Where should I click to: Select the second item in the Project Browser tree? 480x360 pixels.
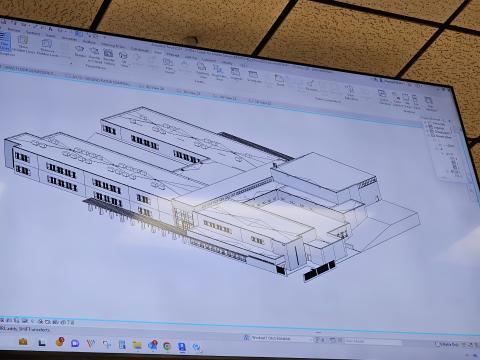[x=438, y=128]
